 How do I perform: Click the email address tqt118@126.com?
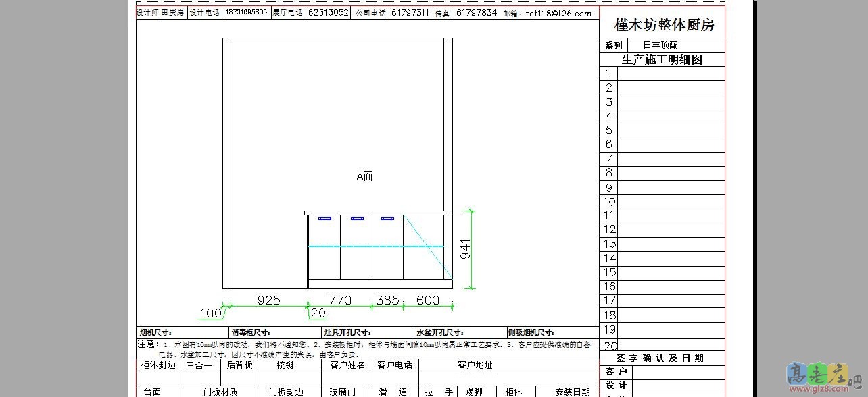[558, 13]
